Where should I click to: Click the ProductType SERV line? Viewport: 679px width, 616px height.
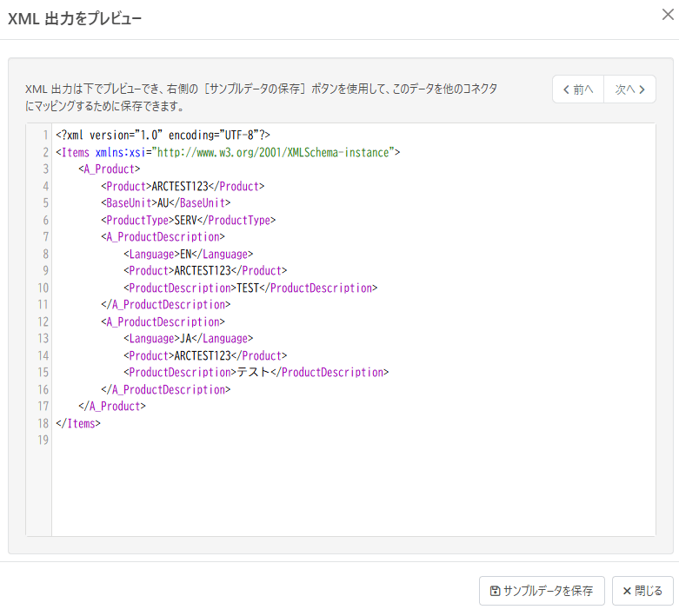pos(188,220)
